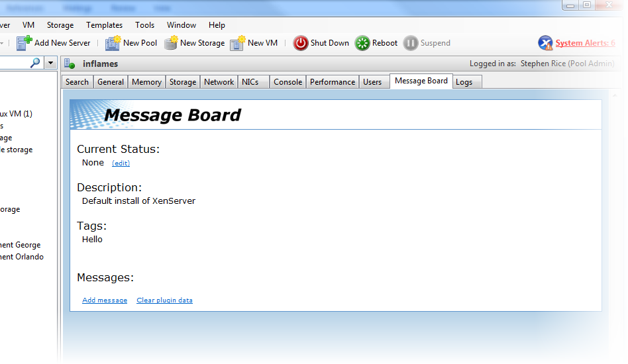The image size is (628, 364).
Task: Select the tree item ending in 'ent George'
Action: tap(20, 245)
